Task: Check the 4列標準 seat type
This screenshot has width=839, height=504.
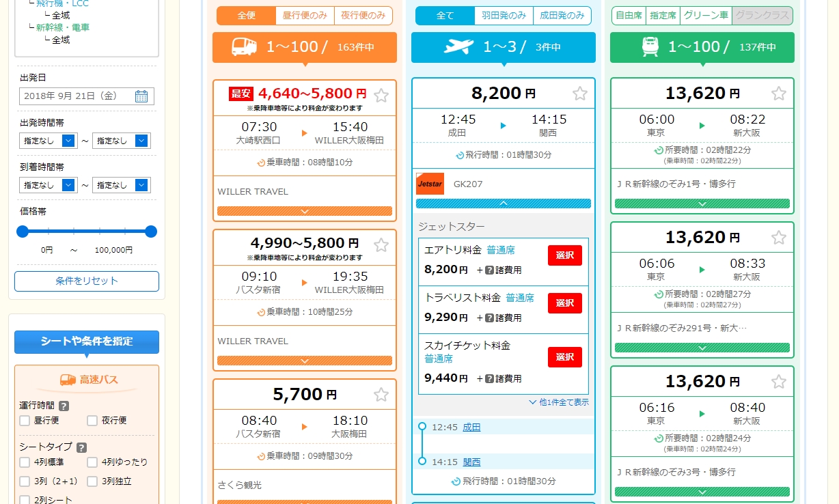Action: [x=25, y=462]
